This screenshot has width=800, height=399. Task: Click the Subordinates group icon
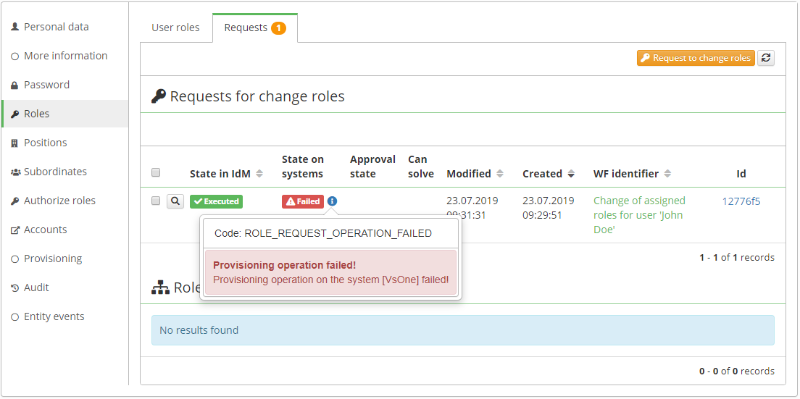(x=15, y=172)
